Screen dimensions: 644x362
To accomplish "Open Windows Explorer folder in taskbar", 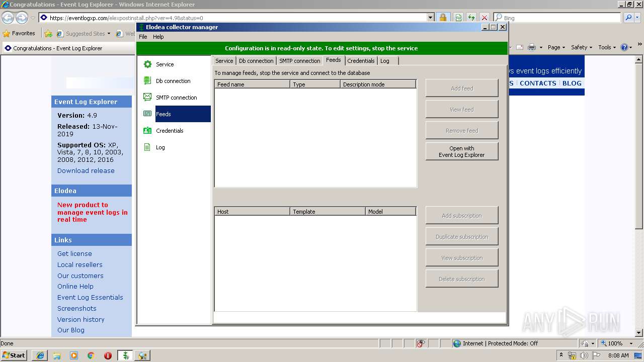I will (x=57, y=355).
